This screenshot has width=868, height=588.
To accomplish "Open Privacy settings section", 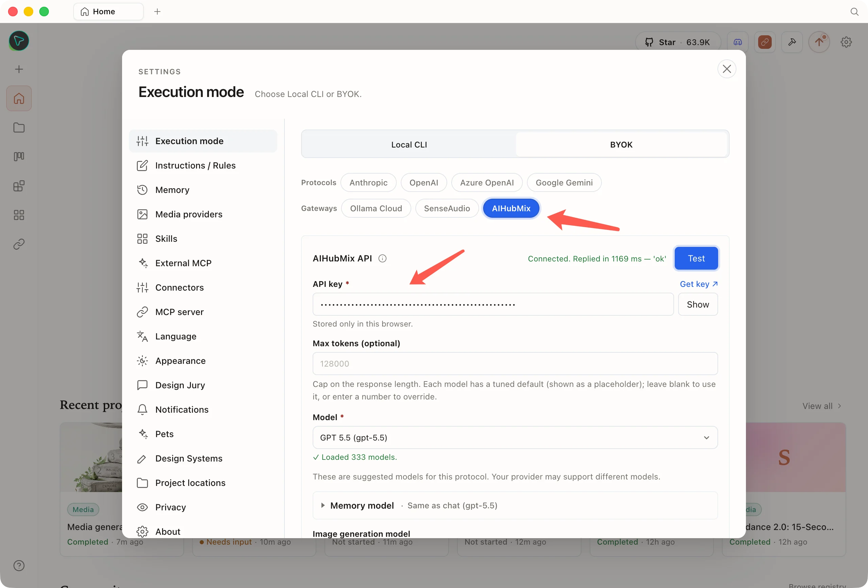I will tap(203, 507).
